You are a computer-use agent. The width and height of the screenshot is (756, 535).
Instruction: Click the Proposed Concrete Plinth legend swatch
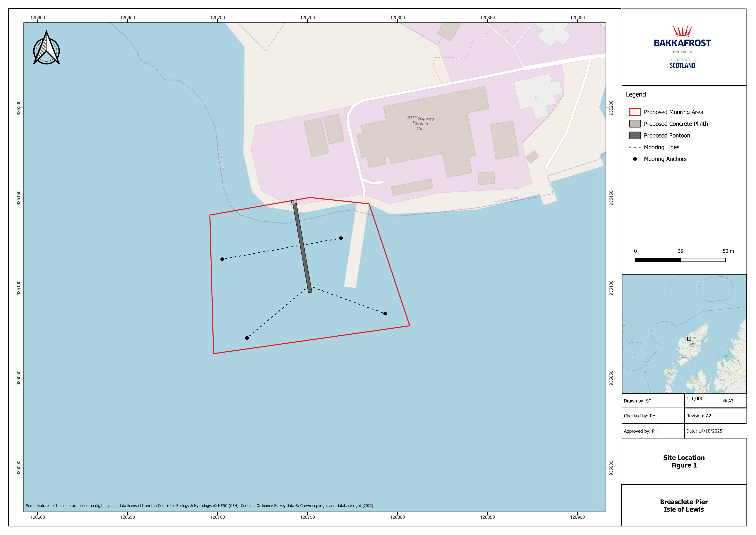[635, 124]
